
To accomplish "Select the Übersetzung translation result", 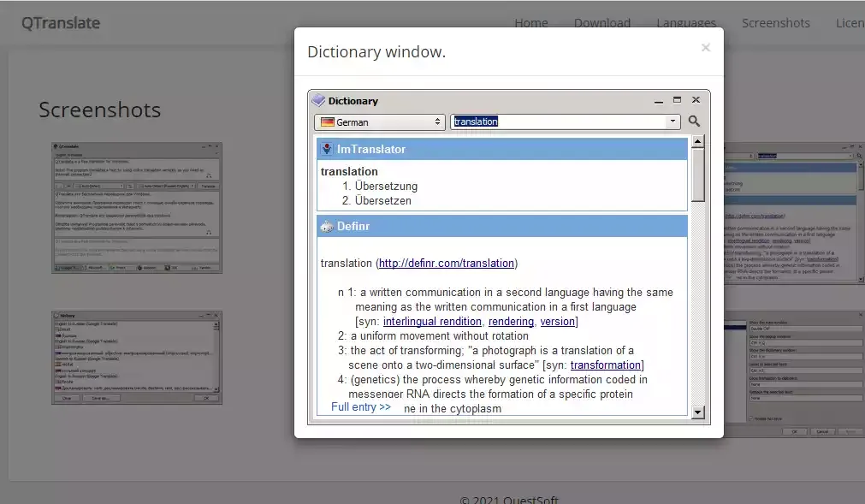I will click(386, 186).
